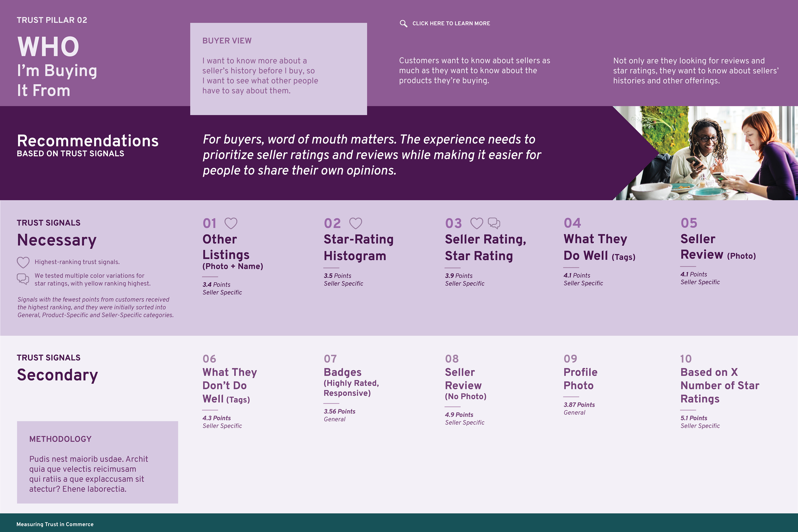
Task: Select Seller Review (Photo) title
Action: pyautogui.click(x=718, y=247)
